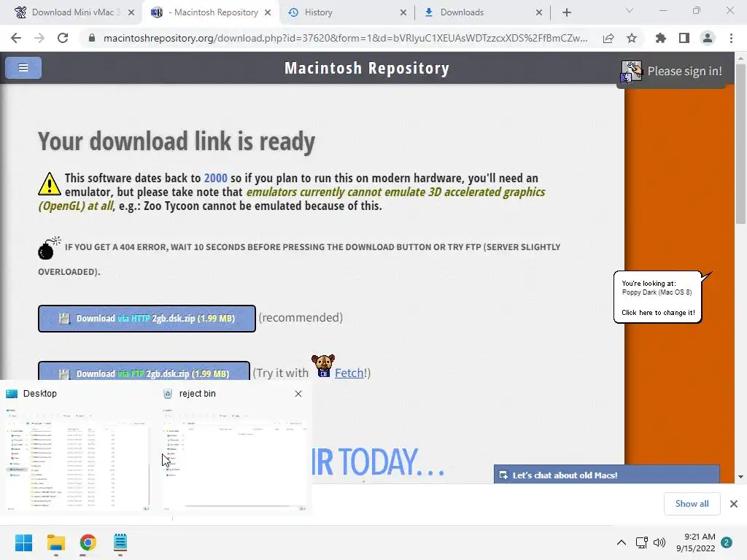Click the page vertical scrollbar thumb
This screenshot has height=560, width=747.
(740, 143)
